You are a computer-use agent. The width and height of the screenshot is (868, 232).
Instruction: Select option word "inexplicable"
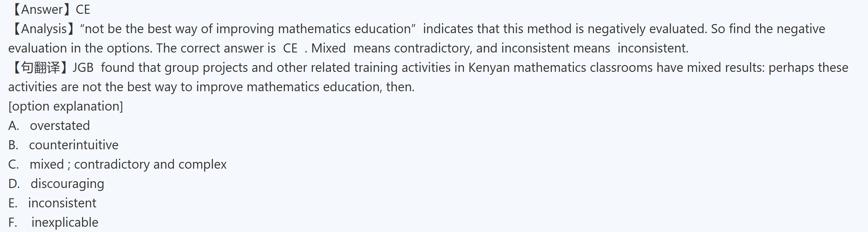(65, 223)
